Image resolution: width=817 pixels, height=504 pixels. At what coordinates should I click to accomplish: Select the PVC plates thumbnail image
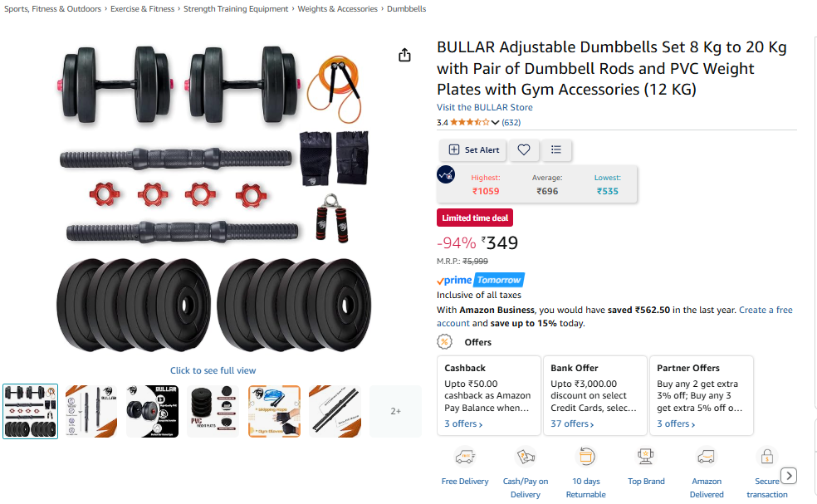(x=213, y=411)
